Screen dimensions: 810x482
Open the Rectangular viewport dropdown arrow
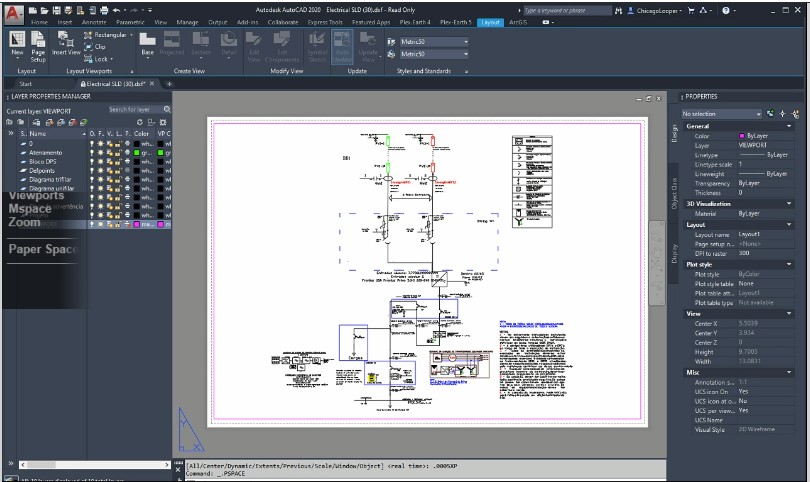click(131, 35)
